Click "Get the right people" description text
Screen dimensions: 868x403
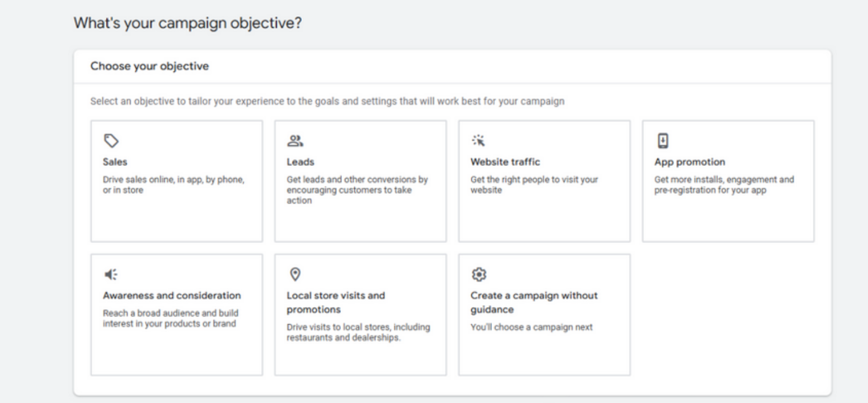point(533,185)
